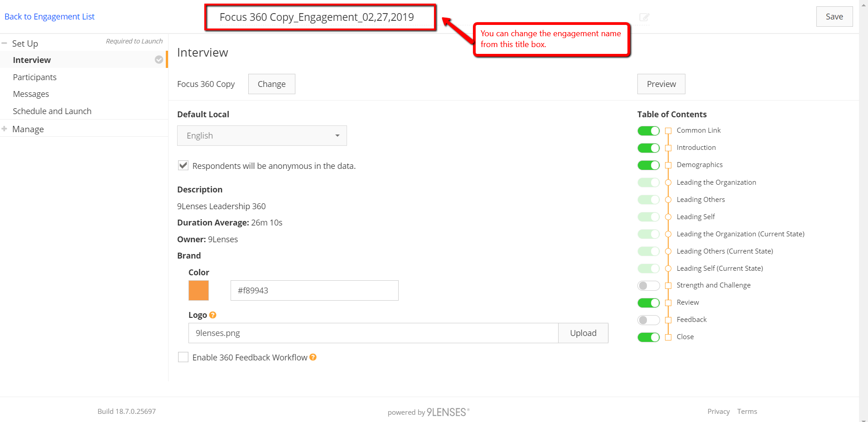The width and height of the screenshot is (868, 422).
Task: Open the Terms link in footer
Action: click(747, 411)
